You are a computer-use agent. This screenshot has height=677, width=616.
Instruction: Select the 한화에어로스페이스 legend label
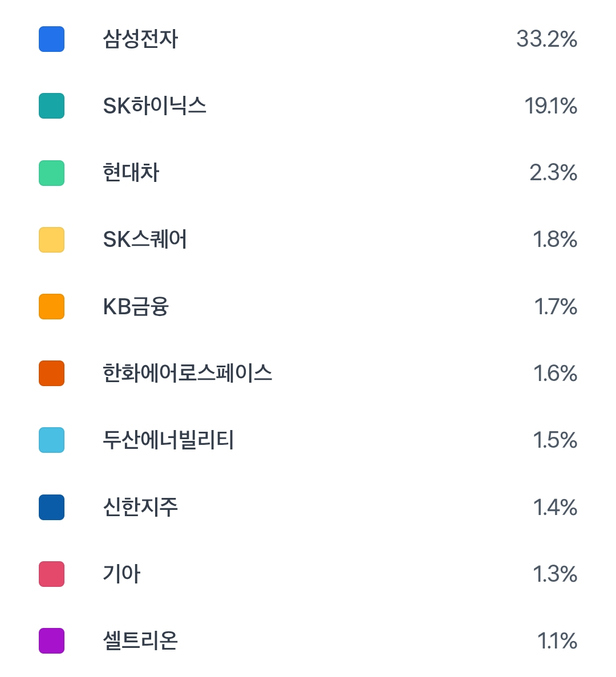click(x=187, y=374)
